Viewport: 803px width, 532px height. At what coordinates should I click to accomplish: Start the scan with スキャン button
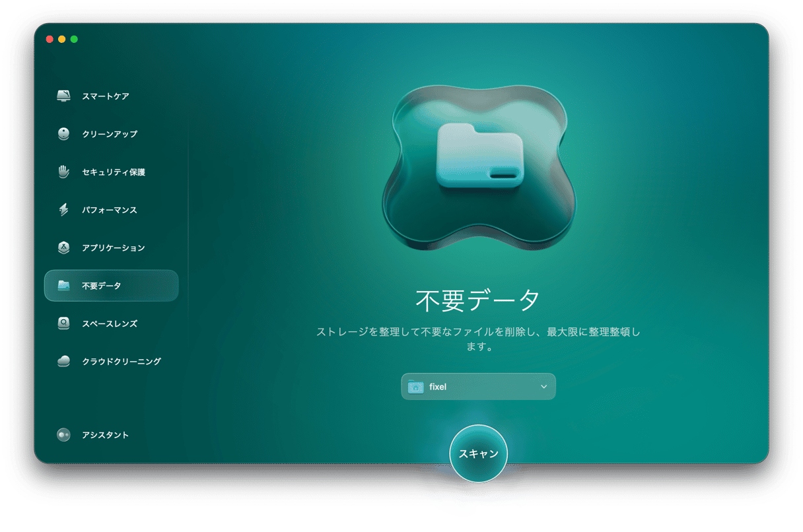pos(479,453)
